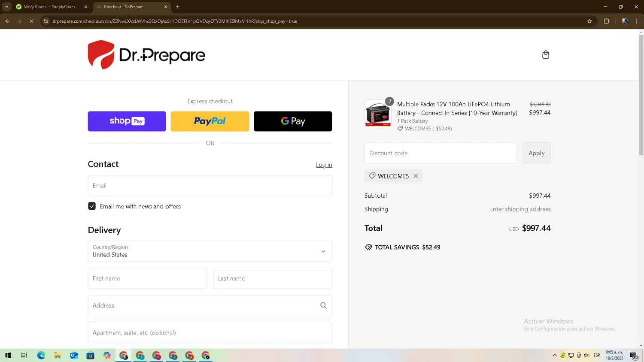Image resolution: width=644 pixels, height=362 pixels.
Task: Focus the Discount code field
Action: point(440,153)
